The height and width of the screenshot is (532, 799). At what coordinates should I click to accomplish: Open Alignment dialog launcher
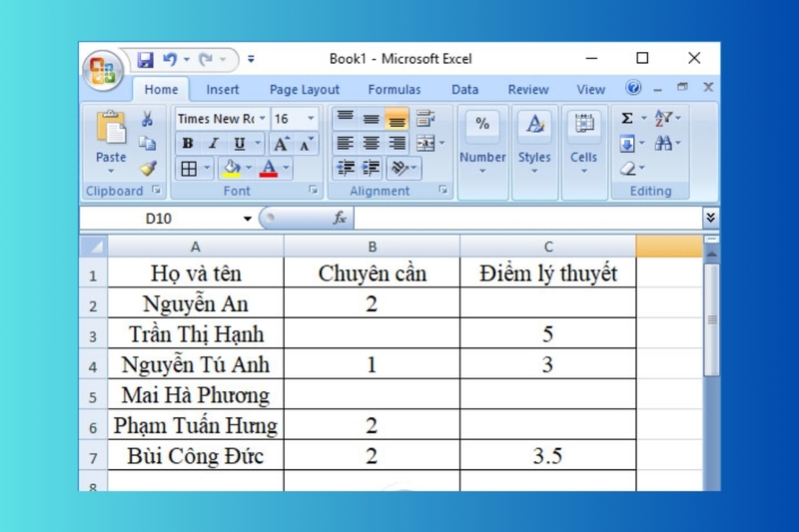(443, 190)
